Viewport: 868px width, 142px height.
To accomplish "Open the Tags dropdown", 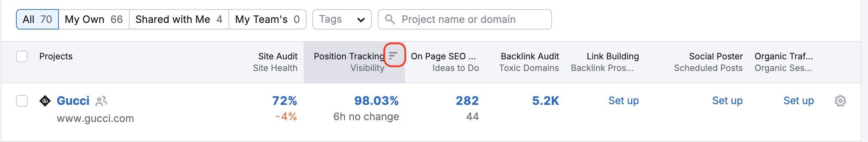I will pyautogui.click(x=342, y=19).
